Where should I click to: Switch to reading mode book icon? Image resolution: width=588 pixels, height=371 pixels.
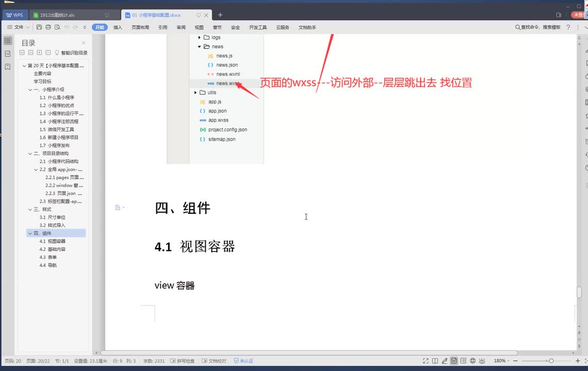[435, 361]
